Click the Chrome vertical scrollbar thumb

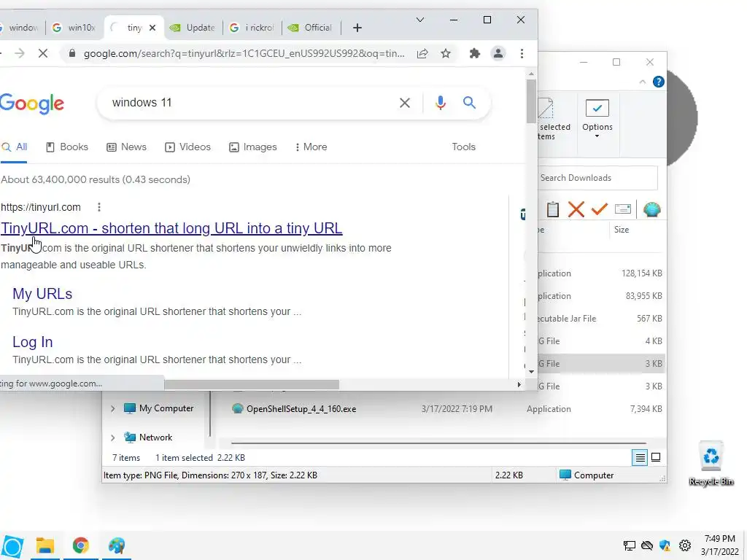(x=531, y=101)
